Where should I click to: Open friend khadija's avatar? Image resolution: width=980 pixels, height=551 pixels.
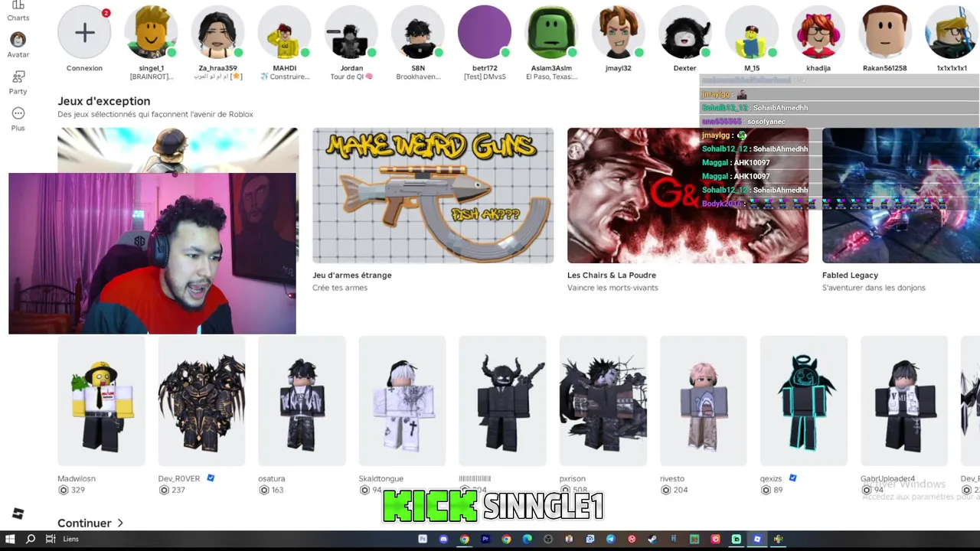point(818,32)
